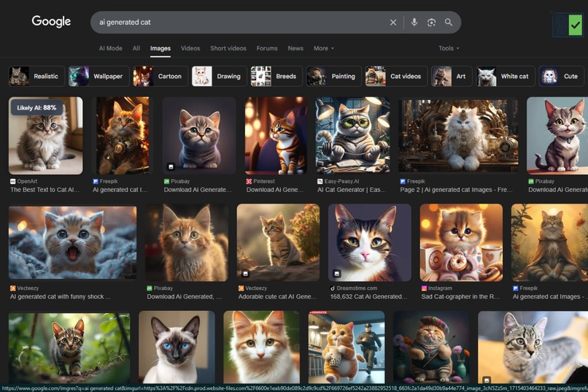
Task: Open the Vecteezy shocked cat thumbnail
Action: click(72, 242)
